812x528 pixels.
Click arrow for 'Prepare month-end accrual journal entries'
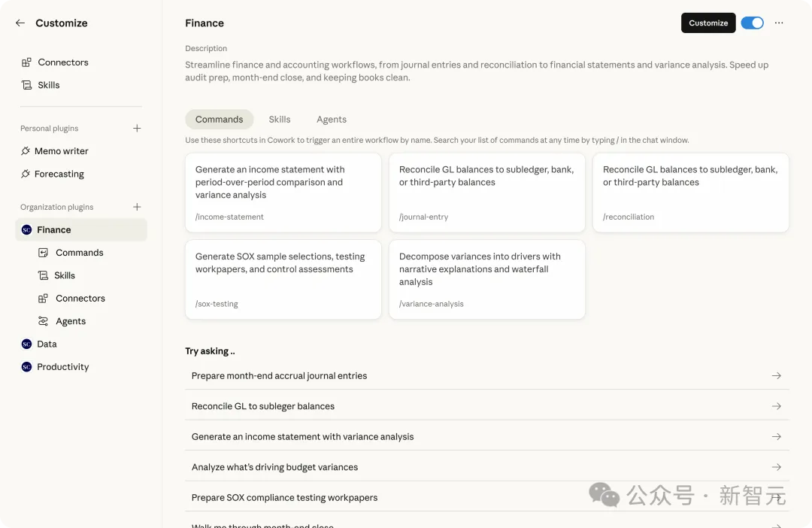(777, 376)
